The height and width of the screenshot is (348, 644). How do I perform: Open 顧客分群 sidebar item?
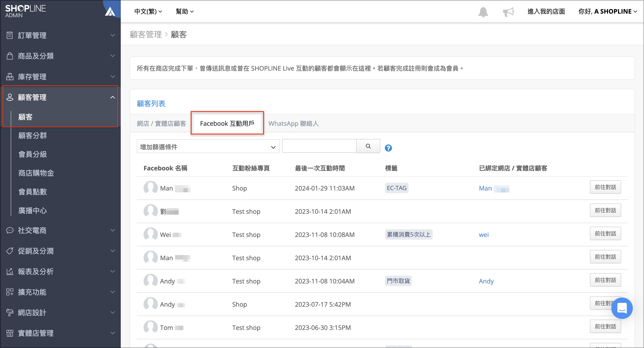click(32, 136)
